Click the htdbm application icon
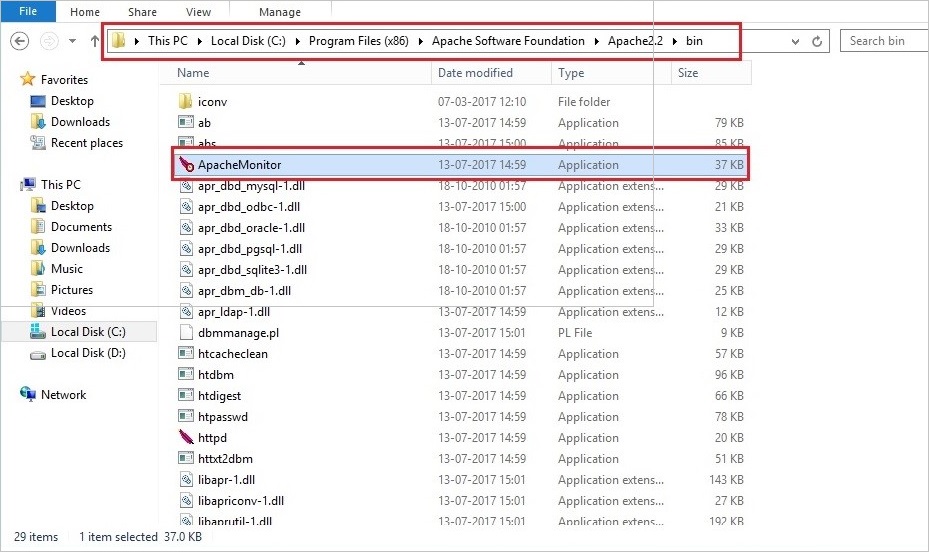Viewport: 929px width, 552px height. pyautogui.click(x=185, y=374)
